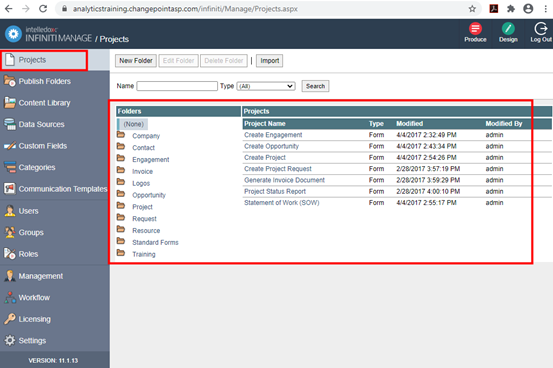
Task: Click the Edit Folder button
Action: coord(178,61)
